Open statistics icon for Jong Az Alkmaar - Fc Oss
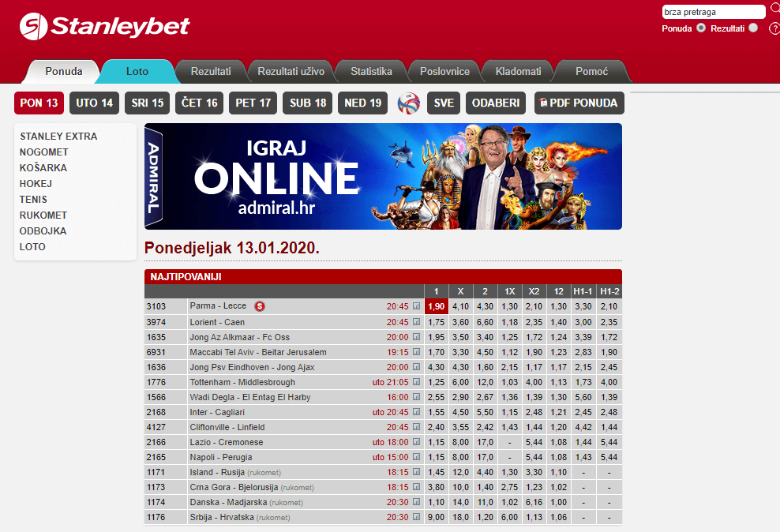Viewport: 780px width, 532px height. (416, 336)
